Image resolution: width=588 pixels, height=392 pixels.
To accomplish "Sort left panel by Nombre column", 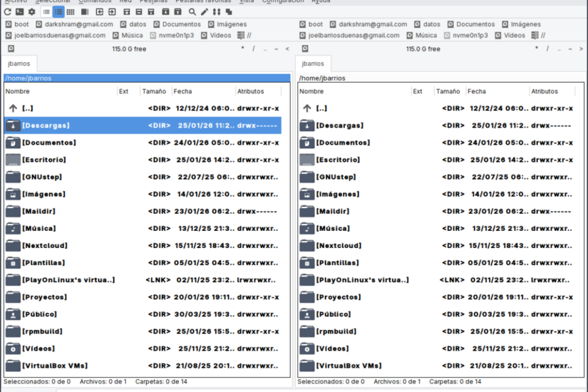I will (x=61, y=91).
